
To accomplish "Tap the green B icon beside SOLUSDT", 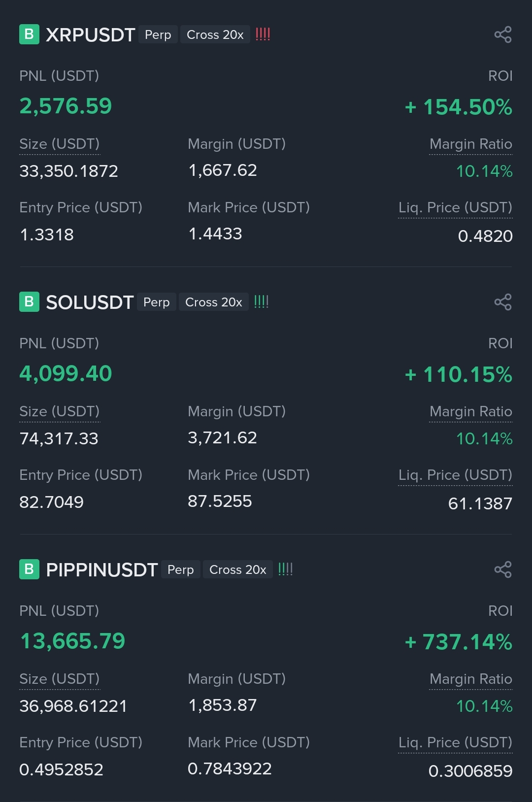I will tap(29, 302).
